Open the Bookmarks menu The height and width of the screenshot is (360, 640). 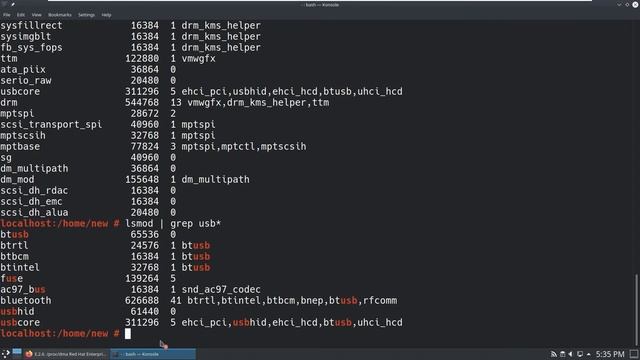click(60, 15)
